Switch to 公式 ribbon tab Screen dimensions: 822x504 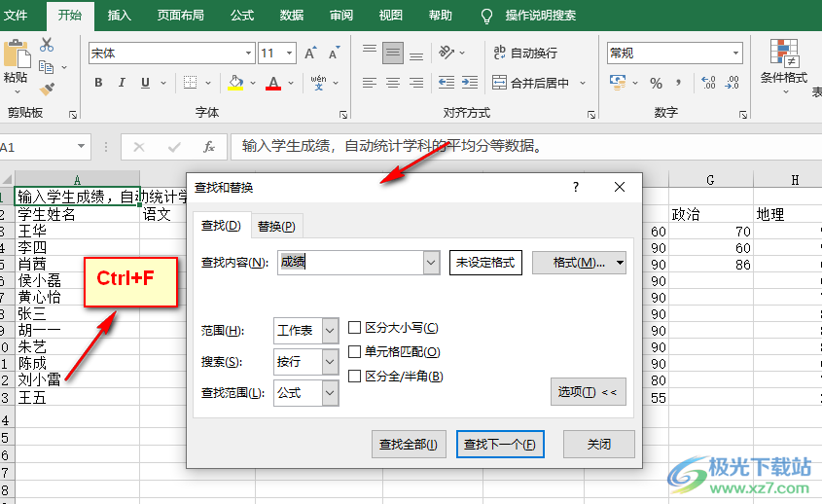[242, 16]
